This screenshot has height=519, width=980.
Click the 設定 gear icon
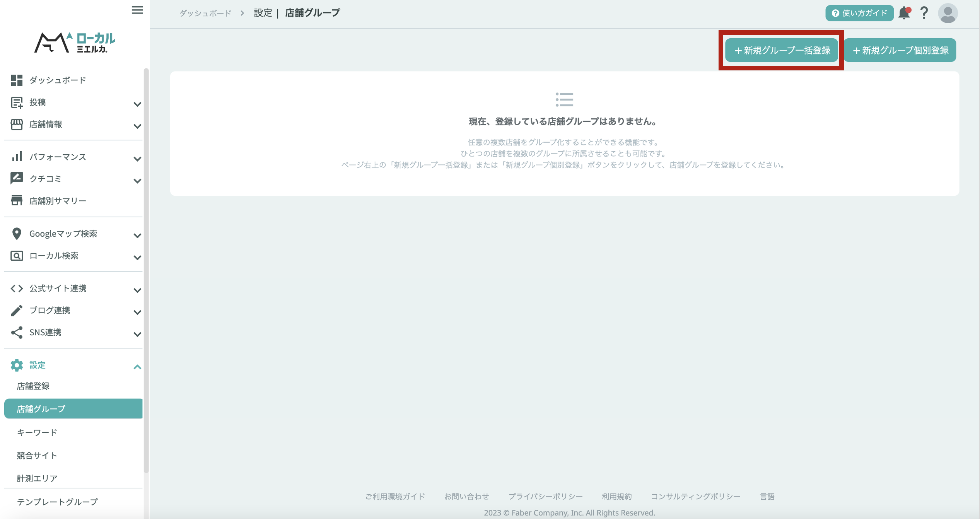pos(17,365)
